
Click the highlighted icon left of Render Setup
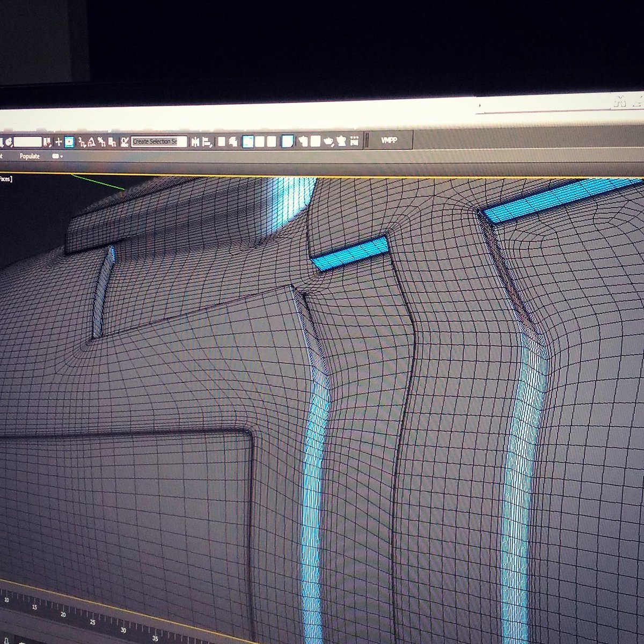point(288,141)
